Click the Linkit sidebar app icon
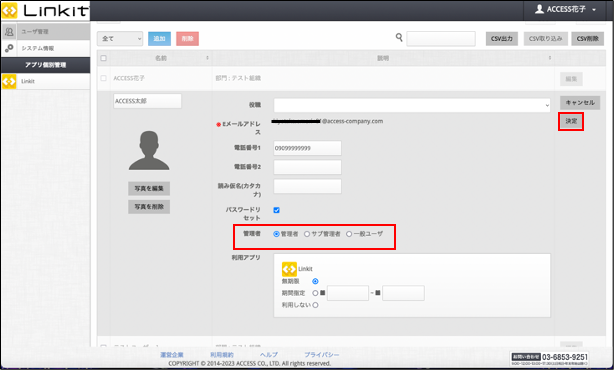The width and height of the screenshot is (614, 370). pos(9,81)
